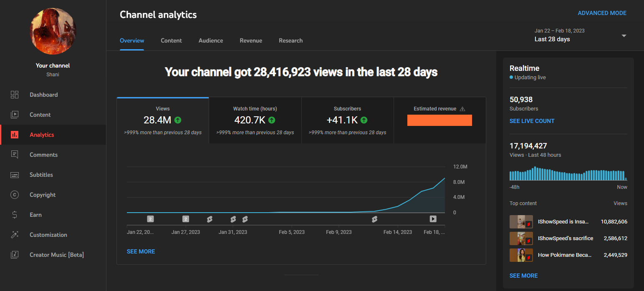Expand chart annotation marker near Jan 27
Image resolution: width=644 pixels, height=291 pixels.
point(185,218)
